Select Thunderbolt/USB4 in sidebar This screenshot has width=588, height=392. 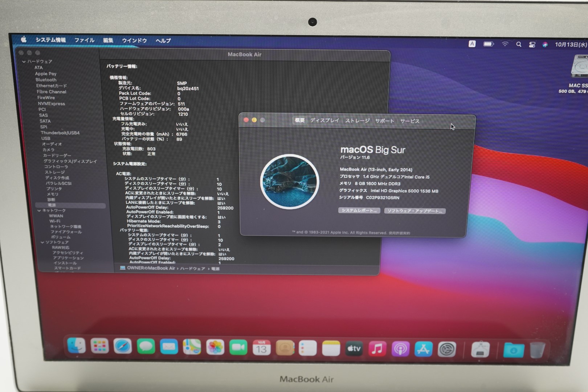(60, 133)
